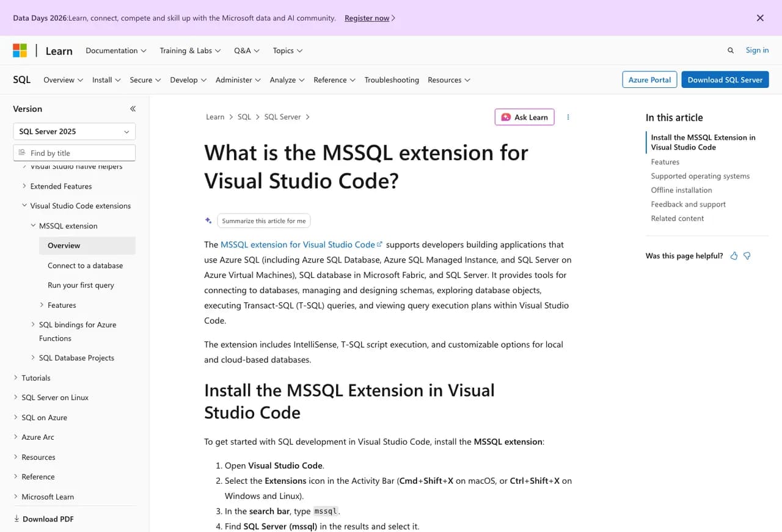Expand the Secure dropdown

coord(145,80)
